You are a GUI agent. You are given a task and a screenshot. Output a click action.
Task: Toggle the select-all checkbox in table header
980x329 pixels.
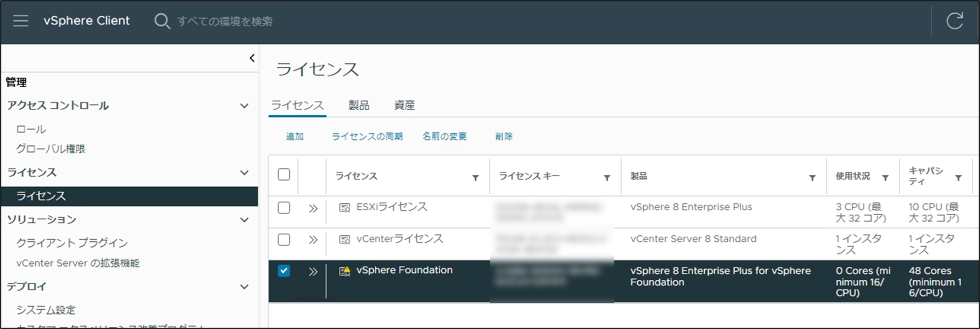click(284, 174)
